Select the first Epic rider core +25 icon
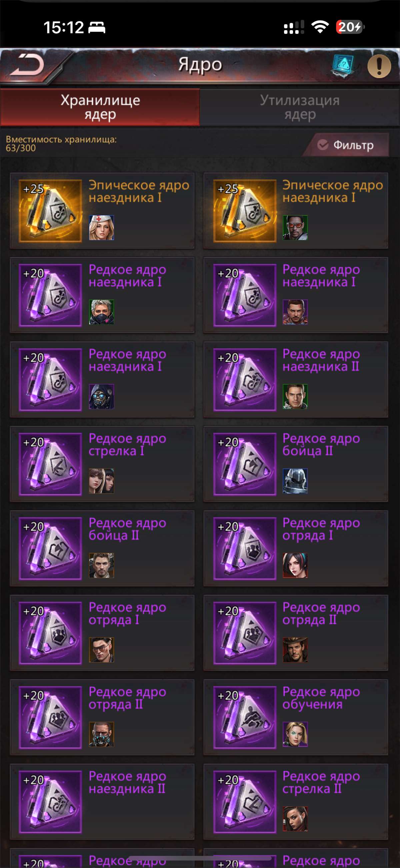400x868 pixels. (x=51, y=211)
